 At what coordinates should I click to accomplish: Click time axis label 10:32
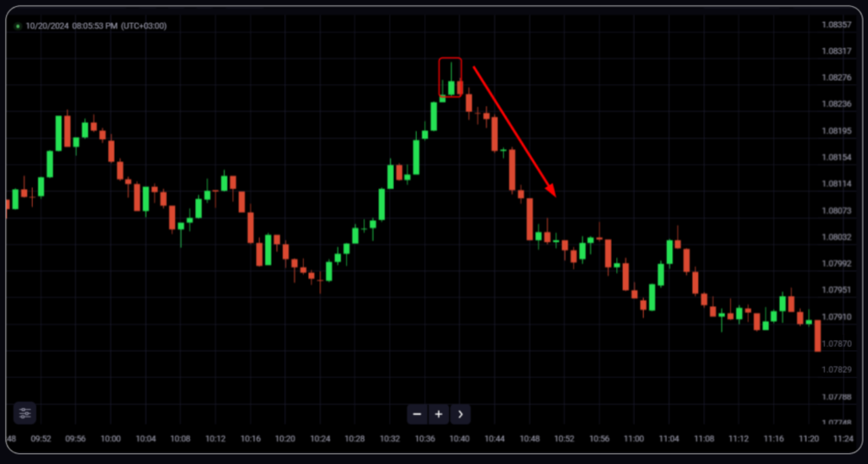(390, 439)
